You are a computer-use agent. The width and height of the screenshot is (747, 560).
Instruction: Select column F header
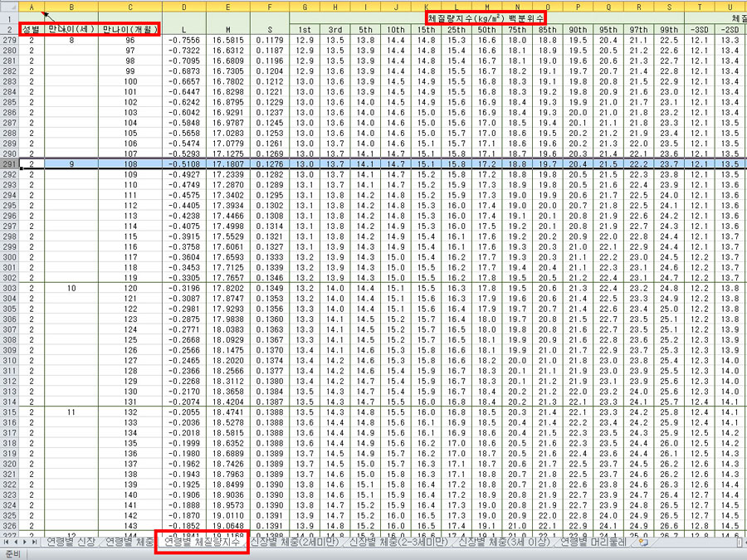(270, 7)
